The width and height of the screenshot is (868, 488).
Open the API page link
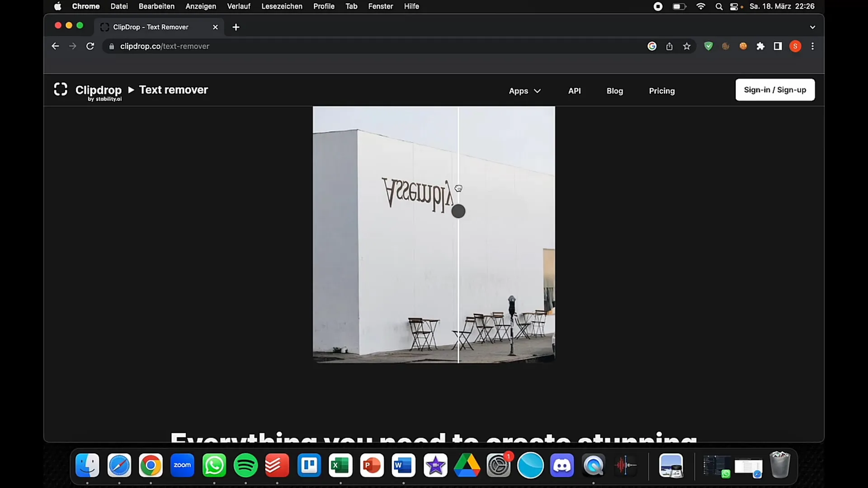[x=574, y=90]
